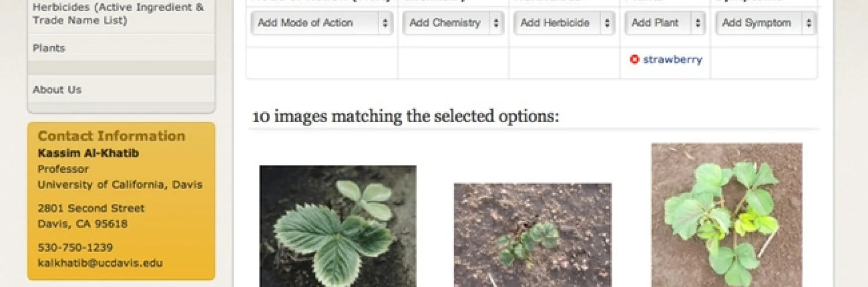Expand the Add Chemistry dropdown
The width and height of the screenshot is (868, 287).
tap(453, 23)
